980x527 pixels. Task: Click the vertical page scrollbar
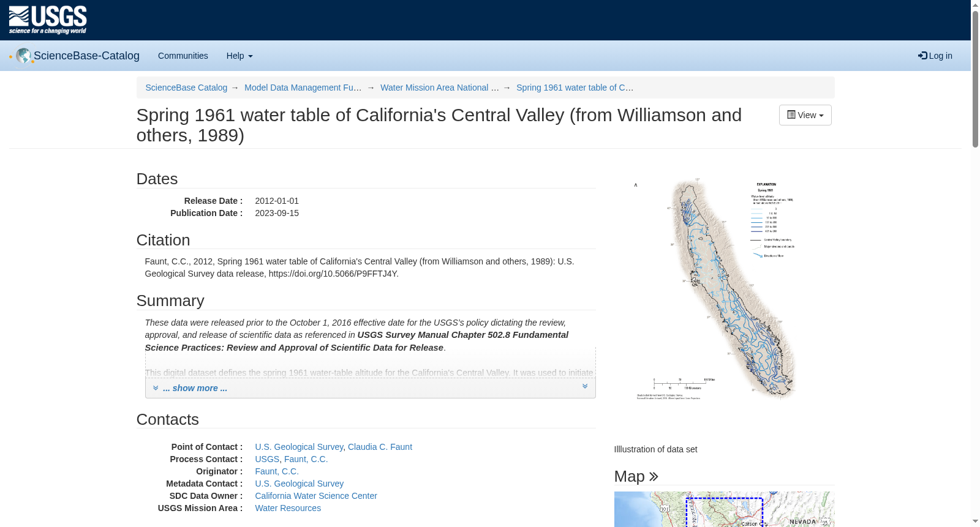975,263
